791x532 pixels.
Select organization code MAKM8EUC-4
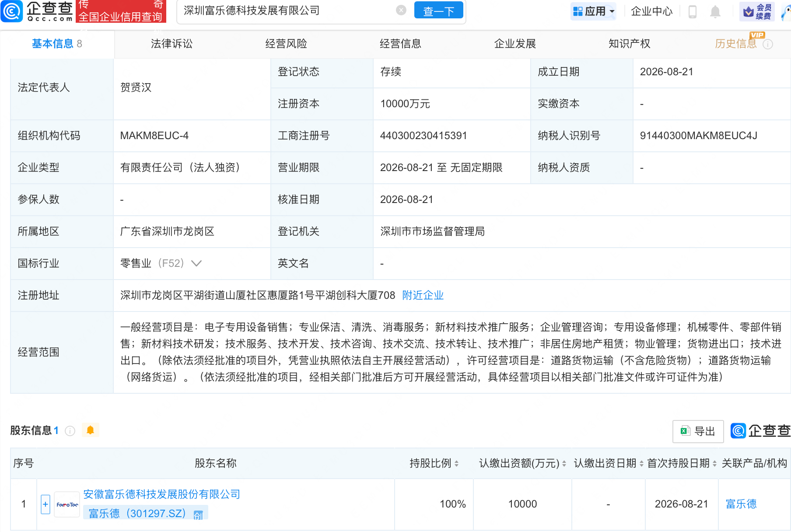(x=154, y=136)
